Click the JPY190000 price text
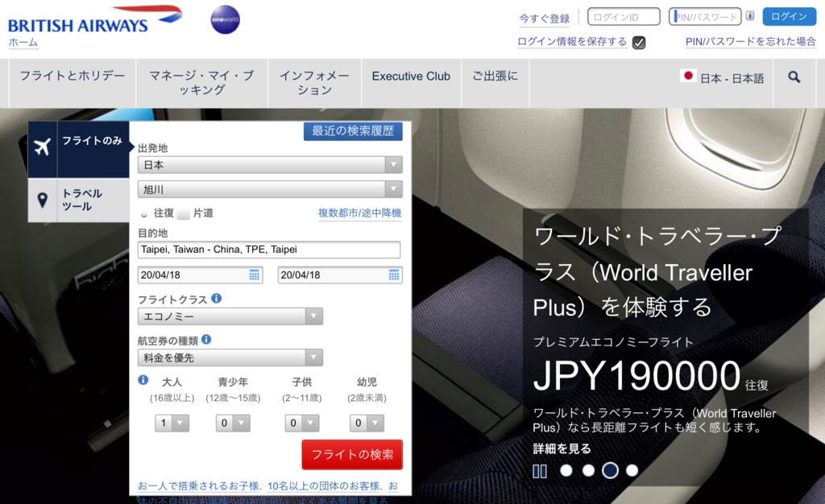Screen dimensions: 825x504 (637, 376)
